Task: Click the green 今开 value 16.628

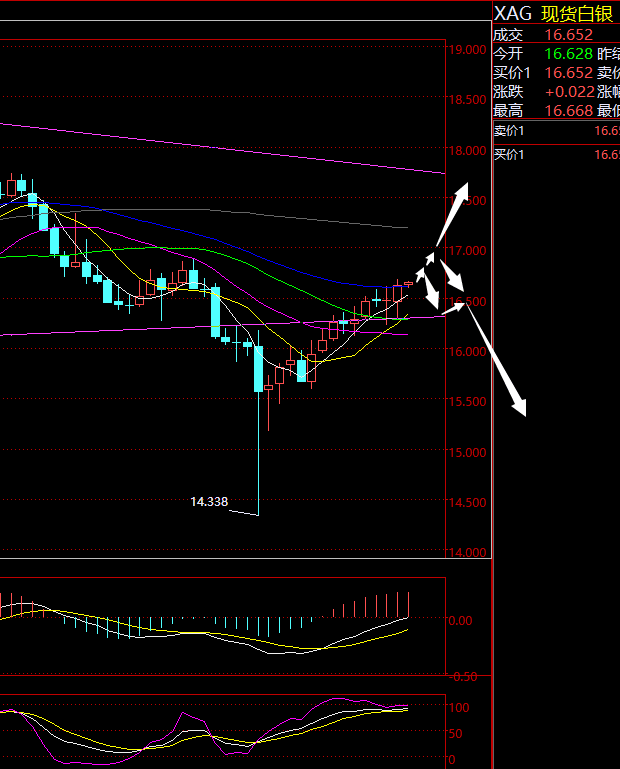Action: 569,53
